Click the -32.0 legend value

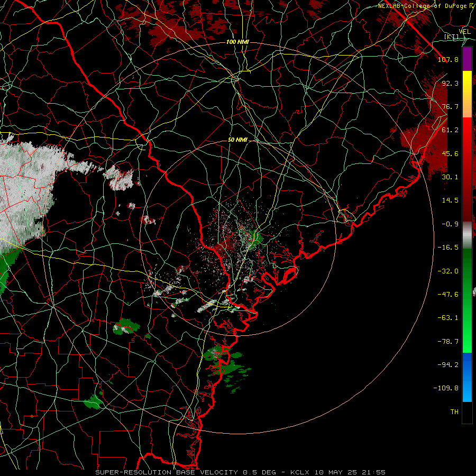click(448, 271)
